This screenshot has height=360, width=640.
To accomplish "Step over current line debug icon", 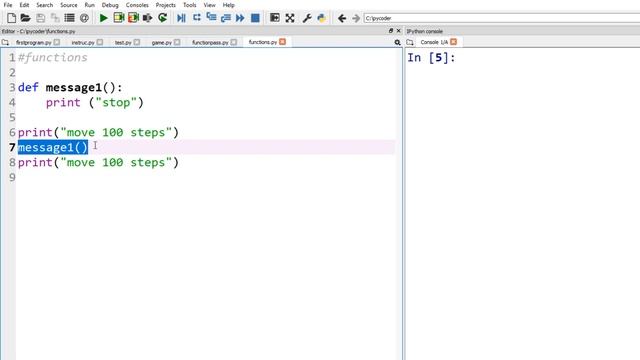I will (x=197, y=18).
